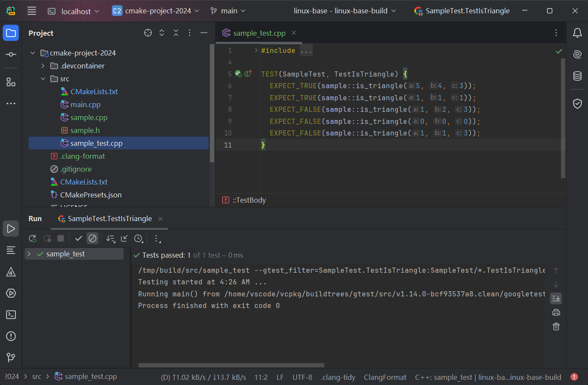588x385 pixels.
Task: Click console horizontal scrollbar
Action: (x=231, y=365)
